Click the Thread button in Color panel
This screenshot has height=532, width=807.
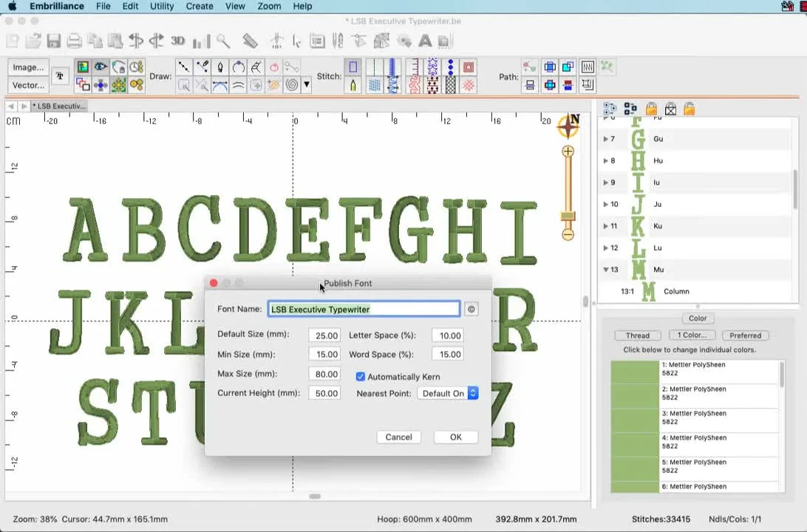pos(638,335)
